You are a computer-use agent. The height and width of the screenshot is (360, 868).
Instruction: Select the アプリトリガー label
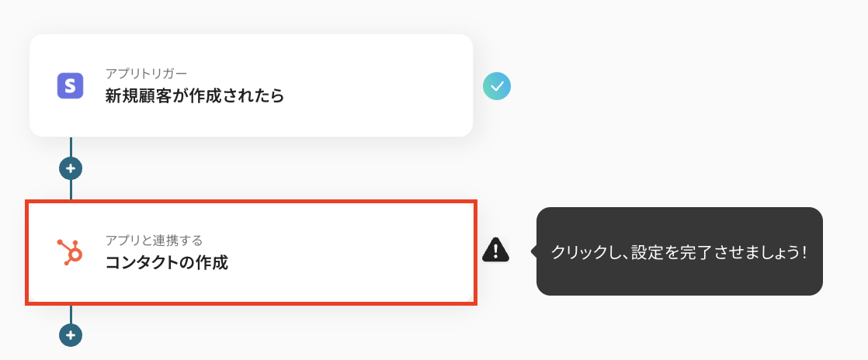point(146,74)
